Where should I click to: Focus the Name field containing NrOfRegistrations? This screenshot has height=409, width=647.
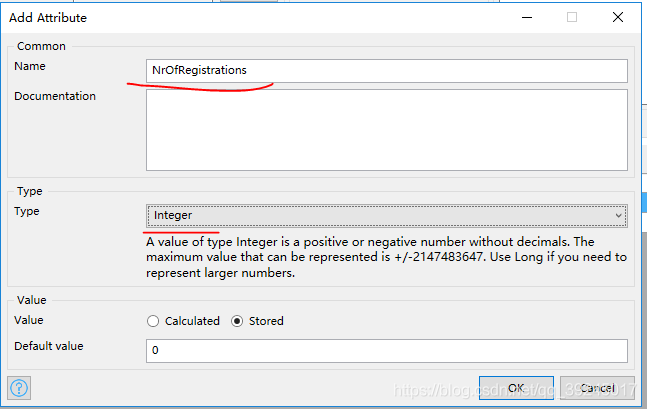pyautogui.click(x=387, y=70)
